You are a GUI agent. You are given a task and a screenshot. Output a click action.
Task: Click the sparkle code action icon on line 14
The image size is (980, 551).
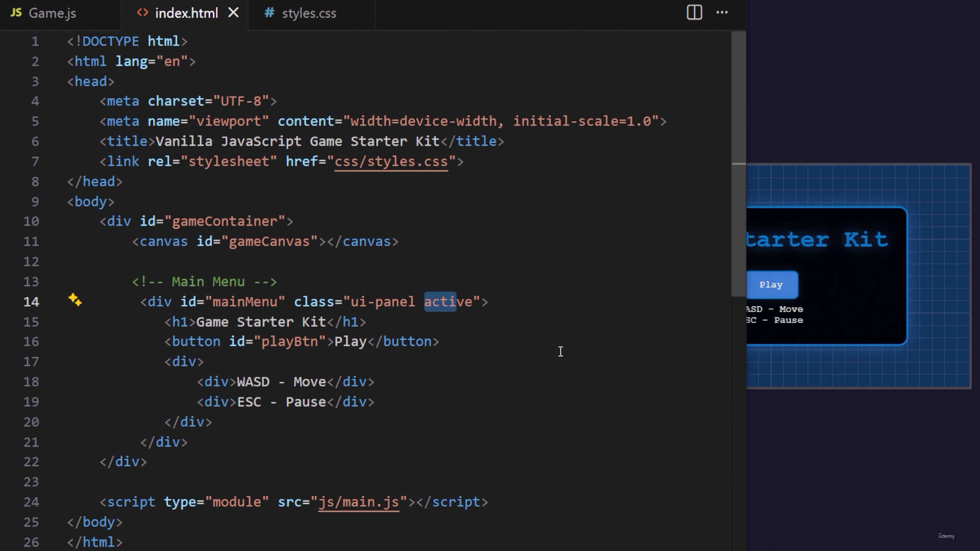[75, 300]
